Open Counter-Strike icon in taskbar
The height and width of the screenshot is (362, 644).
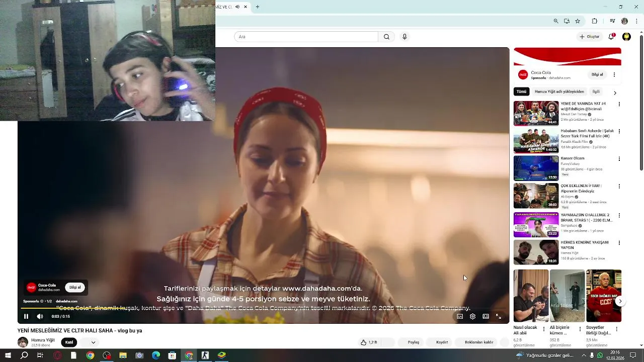click(205, 355)
